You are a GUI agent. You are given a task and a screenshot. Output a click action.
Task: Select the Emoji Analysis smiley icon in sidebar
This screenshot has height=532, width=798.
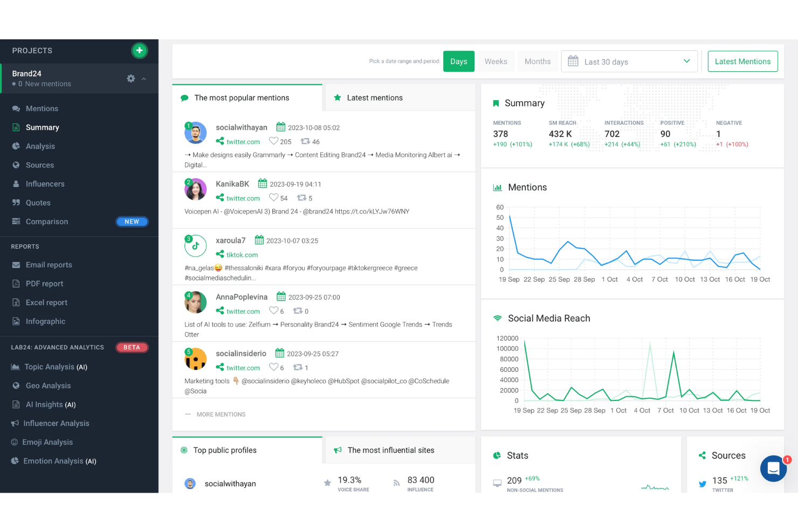pos(15,442)
